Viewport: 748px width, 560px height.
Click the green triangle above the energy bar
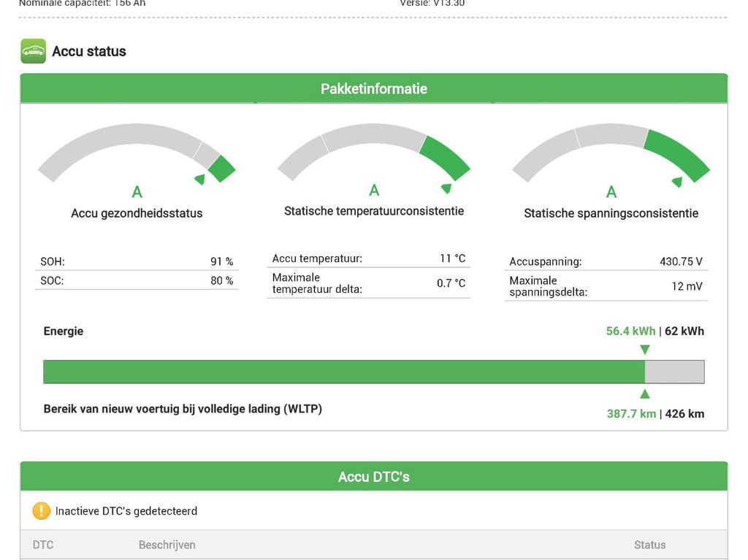644,350
